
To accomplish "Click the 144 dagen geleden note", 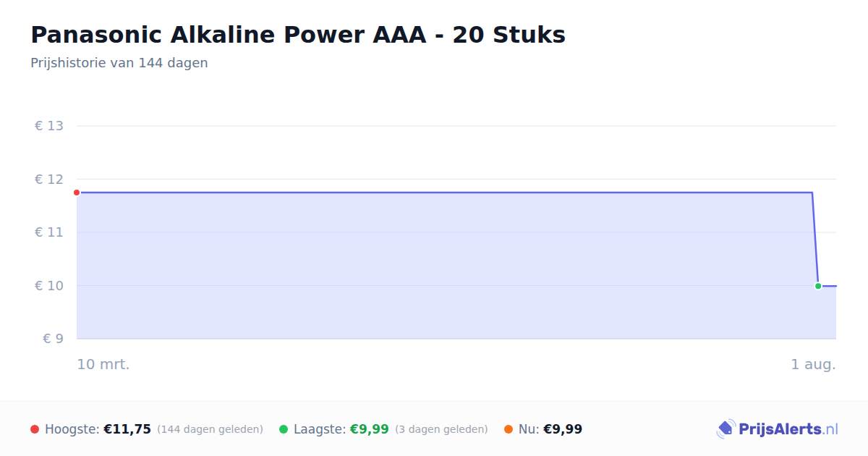I will click(210, 429).
